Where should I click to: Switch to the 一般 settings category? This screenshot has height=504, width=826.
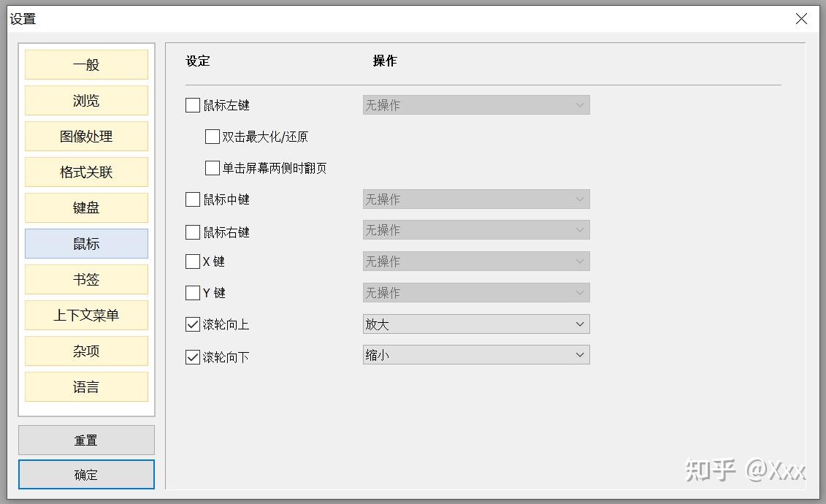(x=85, y=64)
